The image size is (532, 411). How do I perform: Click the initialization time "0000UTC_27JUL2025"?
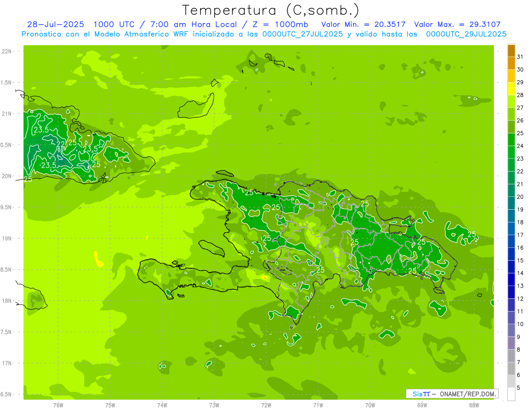303,34
